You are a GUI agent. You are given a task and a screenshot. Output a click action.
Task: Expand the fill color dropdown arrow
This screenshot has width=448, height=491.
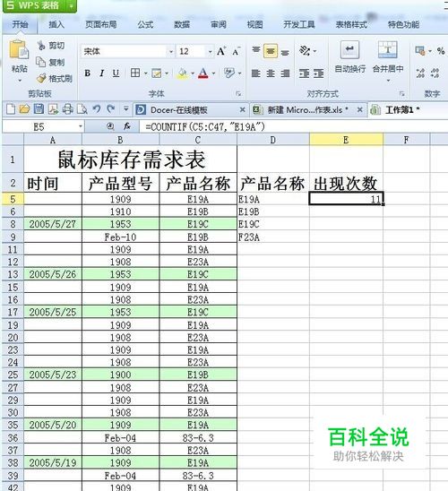[193, 73]
